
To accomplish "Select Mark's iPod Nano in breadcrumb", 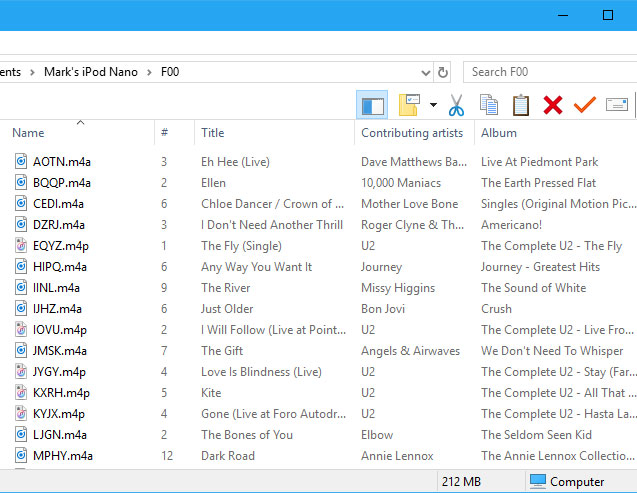I will point(91,72).
